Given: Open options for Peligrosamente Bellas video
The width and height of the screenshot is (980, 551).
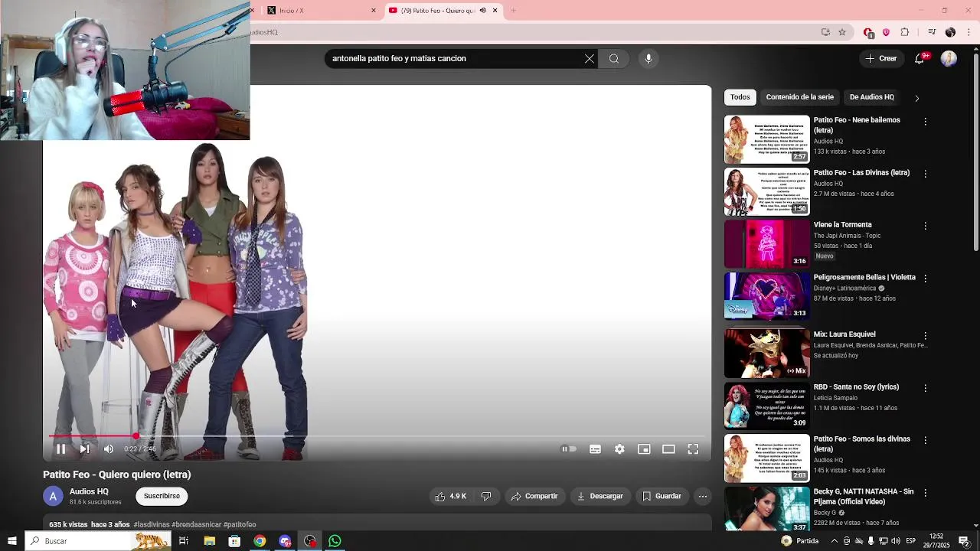Looking at the screenshot, I should click(x=925, y=279).
